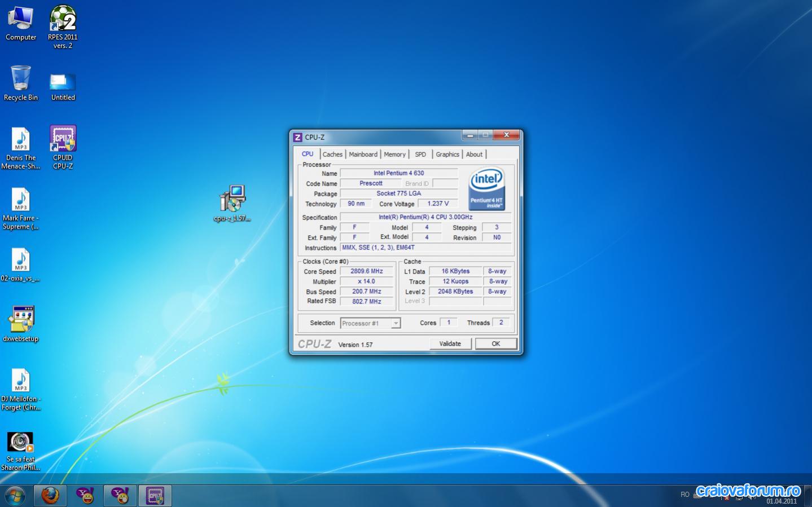
Task: Click the Instructions value 'MMX, SSE (1, 2, 3), EM64T'
Action: 425,248
